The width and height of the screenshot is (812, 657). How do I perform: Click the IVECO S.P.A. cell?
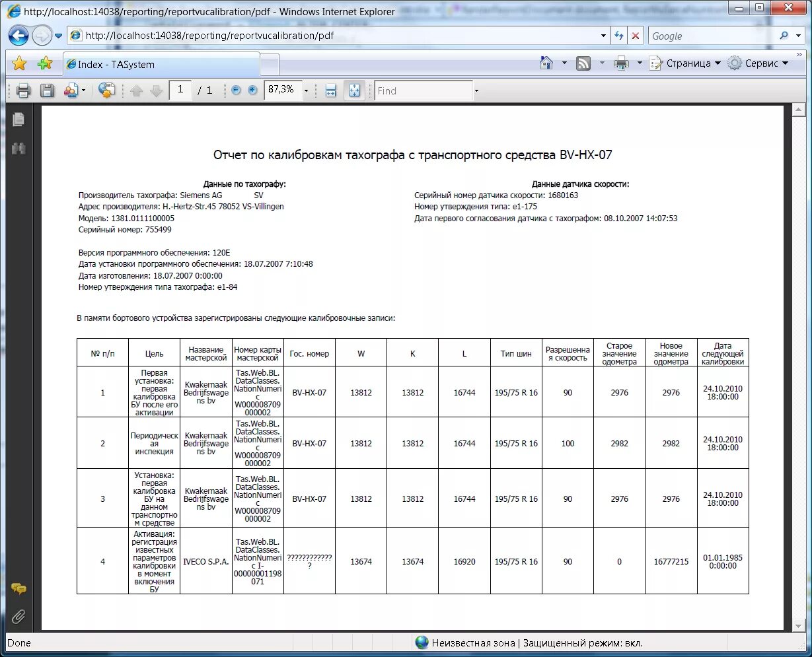tap(205, 562)
